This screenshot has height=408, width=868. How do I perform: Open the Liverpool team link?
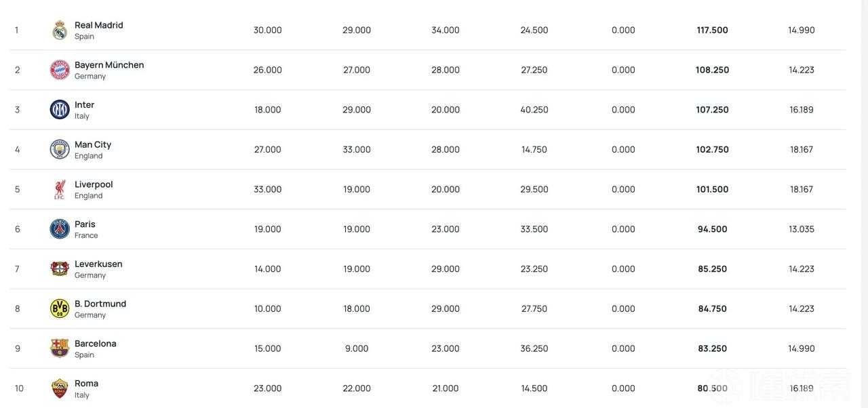click(x=94, y=184)
